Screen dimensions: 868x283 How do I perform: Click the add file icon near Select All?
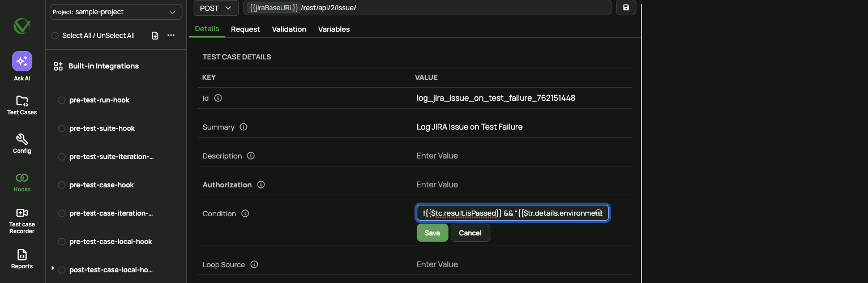click(155, 36)
